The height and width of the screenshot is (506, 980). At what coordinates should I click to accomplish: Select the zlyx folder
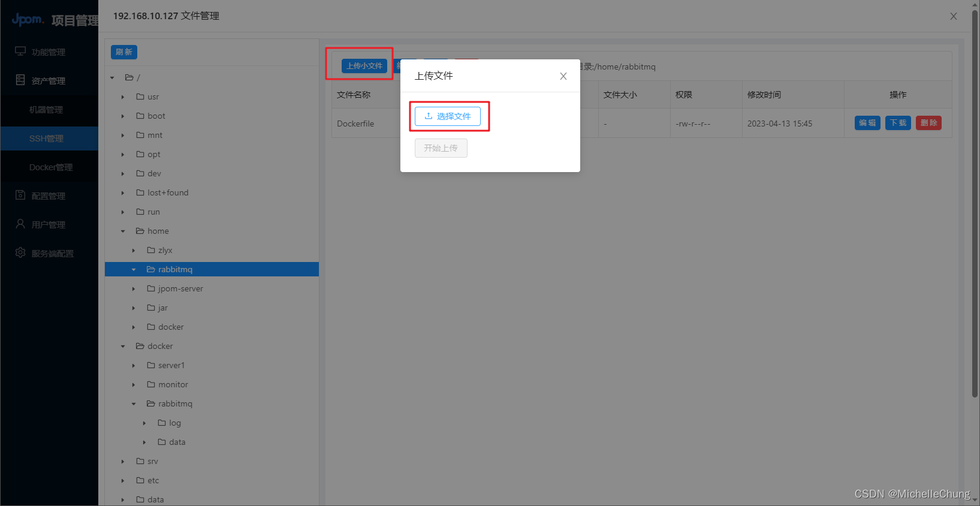pos(159,250)
